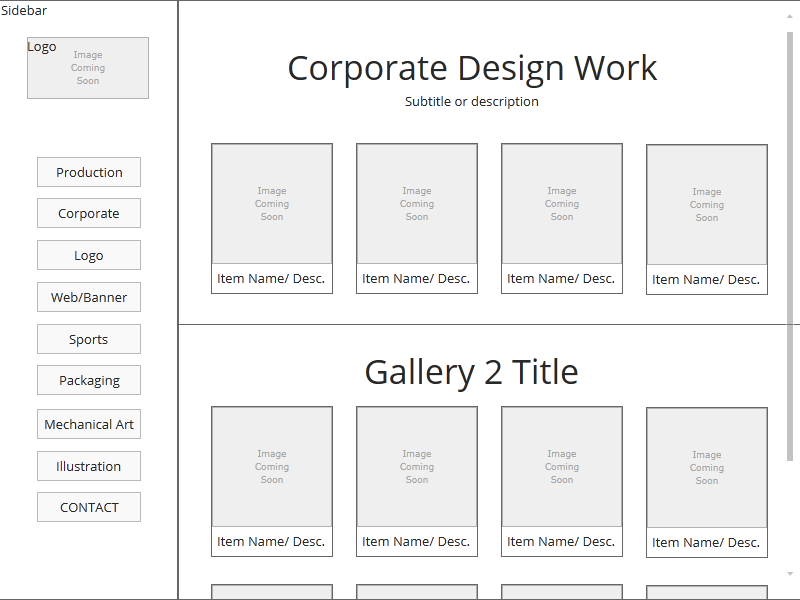Click the Mechanical Art button
The width and height of the screenshot is (800, 600).
[89, 424]
